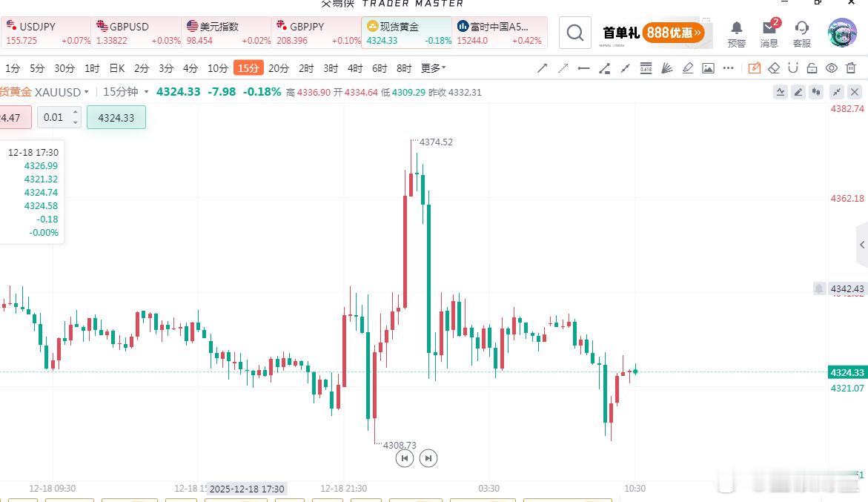868x502 pixels.
Task: Toggle visibility of chart drawings
Action: (832, 67)
